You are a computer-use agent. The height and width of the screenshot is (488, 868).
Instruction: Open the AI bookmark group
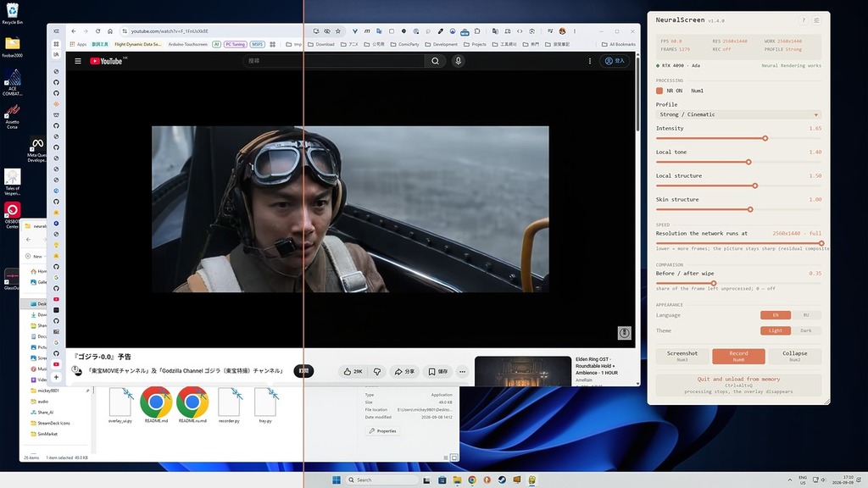click(216, 44)
